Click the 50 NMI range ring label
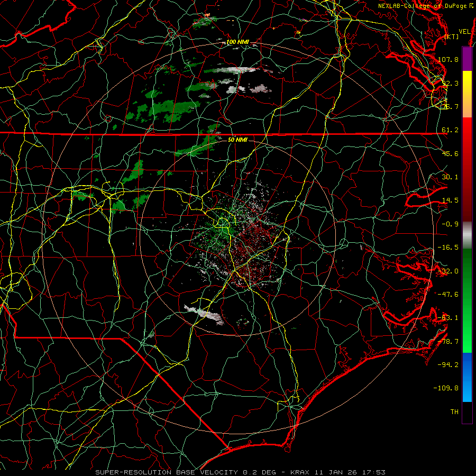 click(237, 140)
